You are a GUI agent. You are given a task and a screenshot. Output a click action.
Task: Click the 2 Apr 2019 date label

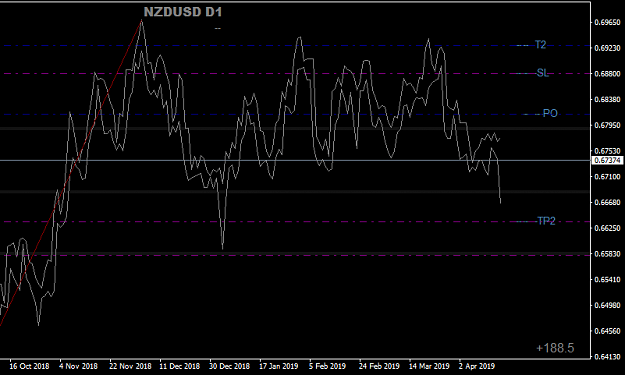coord(477,366)
